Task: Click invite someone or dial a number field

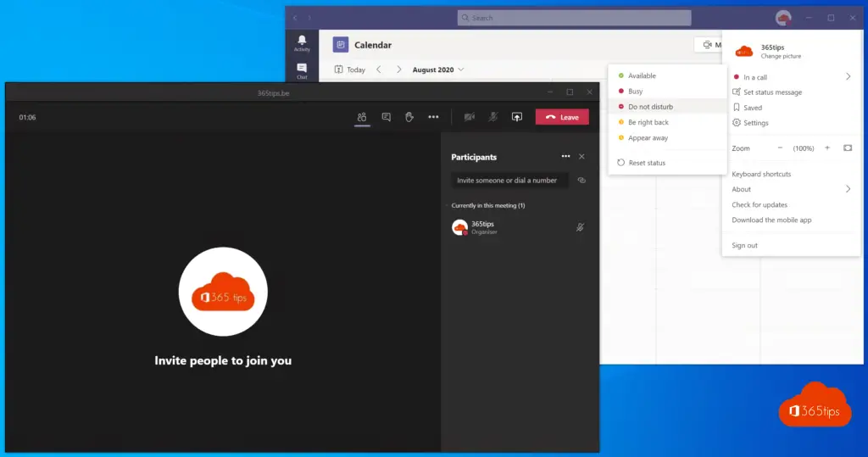Action: click(x=509, y=180)
